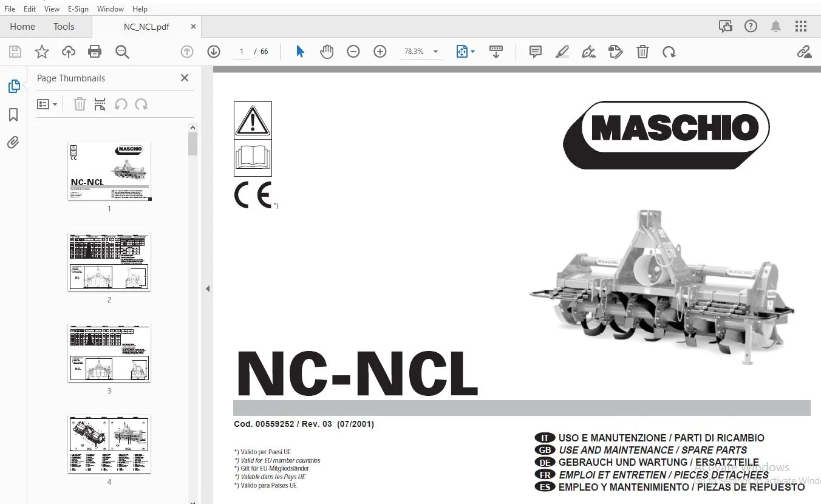
Task: Zoom in with the plus button
Action: (380, 52)
